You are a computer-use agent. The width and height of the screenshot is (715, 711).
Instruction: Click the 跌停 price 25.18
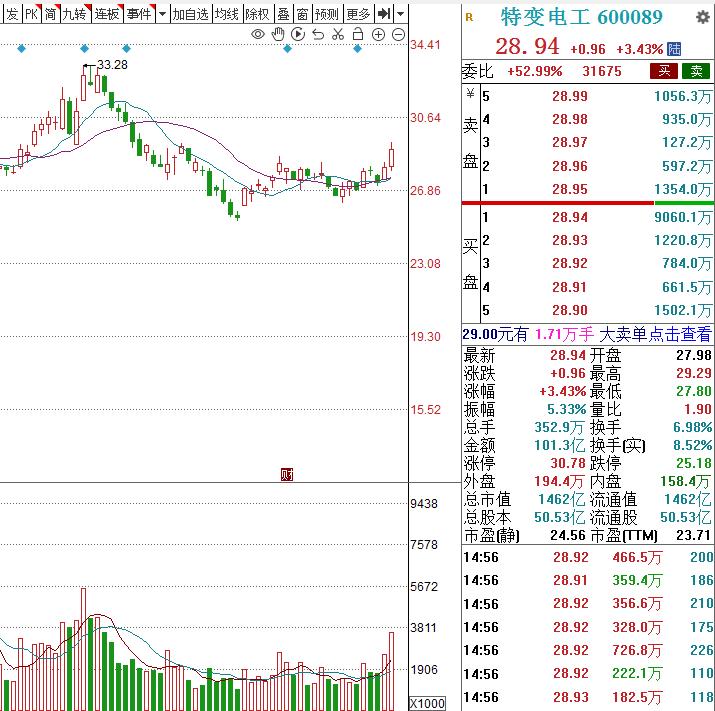(694, 463)
